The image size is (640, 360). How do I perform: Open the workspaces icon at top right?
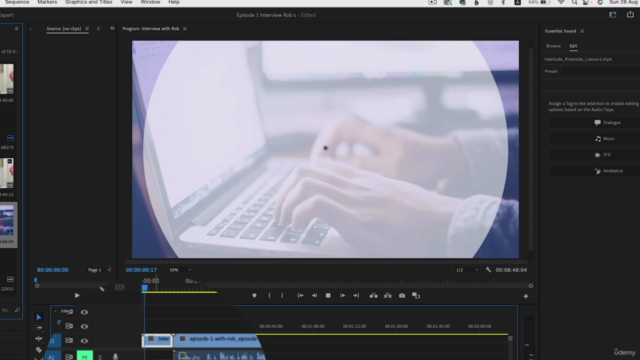[613, 15]
